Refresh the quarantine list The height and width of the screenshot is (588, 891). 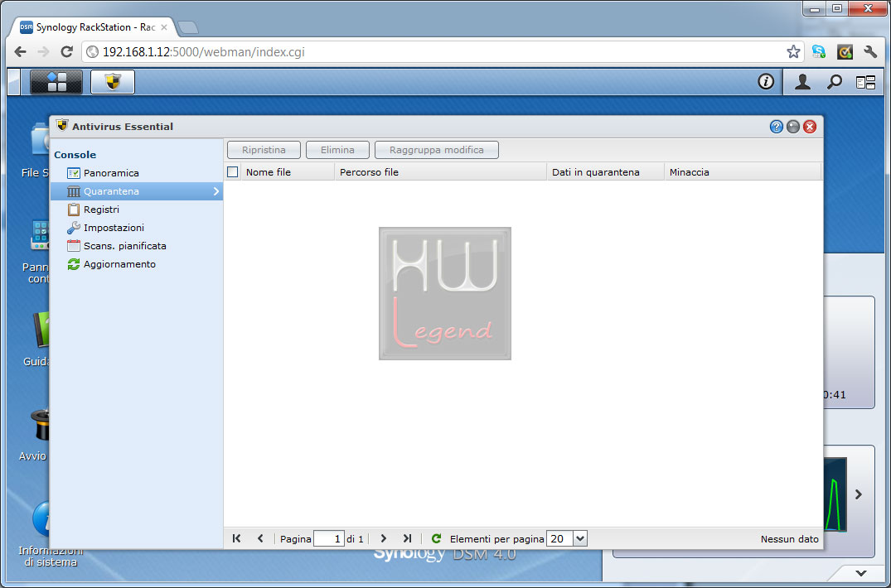coord(437,538)
